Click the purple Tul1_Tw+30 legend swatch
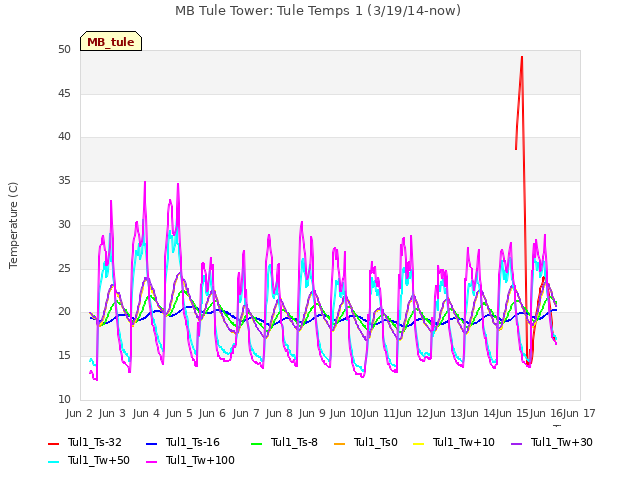This screenshot has width=640, height=480. click(517, 443)
